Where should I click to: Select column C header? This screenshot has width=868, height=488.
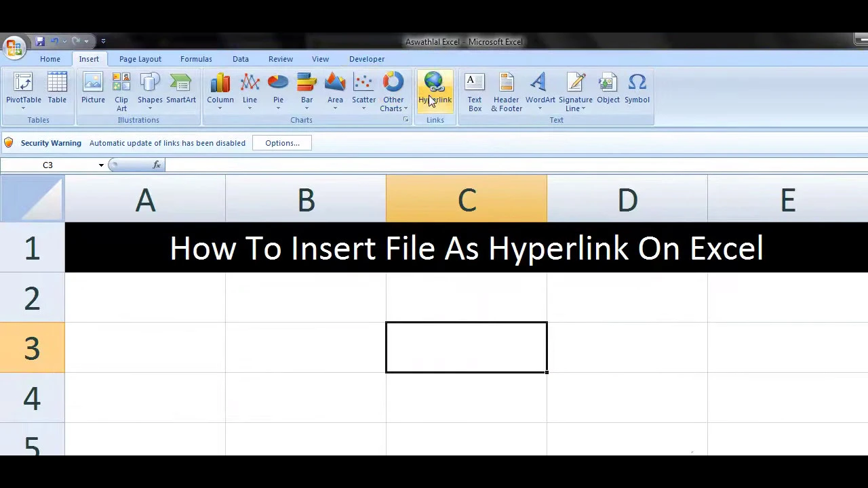(467, 199)
